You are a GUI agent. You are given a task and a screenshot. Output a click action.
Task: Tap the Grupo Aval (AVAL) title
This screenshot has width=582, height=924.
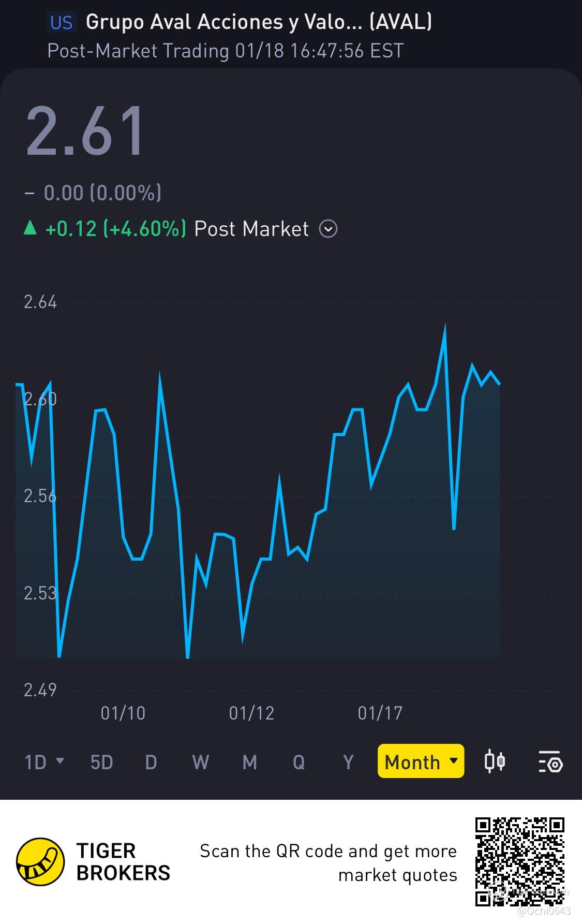coord(259,22)
